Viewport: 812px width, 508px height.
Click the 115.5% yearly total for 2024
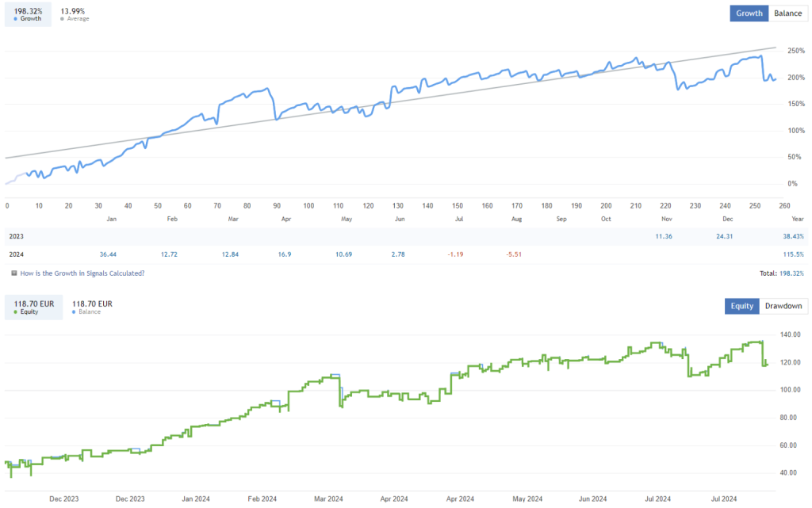pyautogui.click(x=793, y=254)
